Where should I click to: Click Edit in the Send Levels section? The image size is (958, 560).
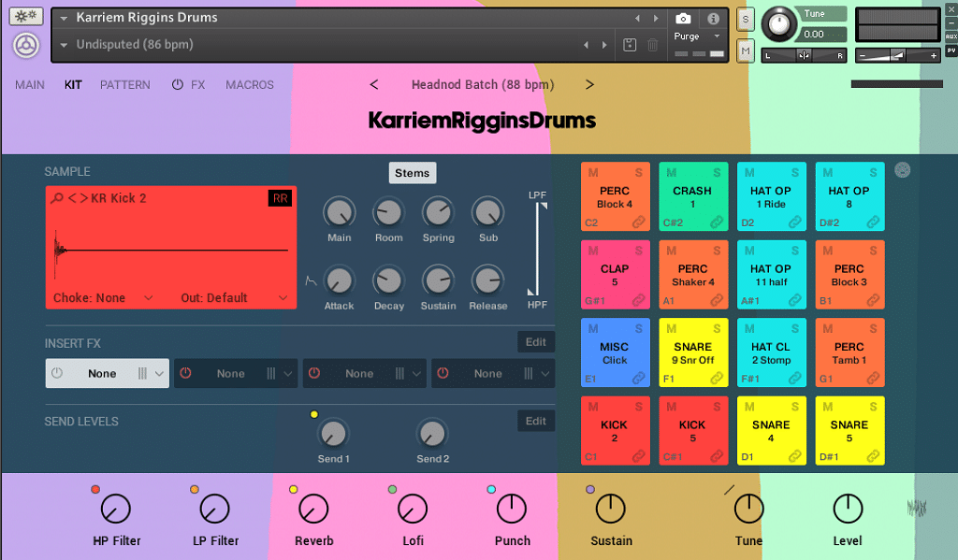click(x=536, y=421)
